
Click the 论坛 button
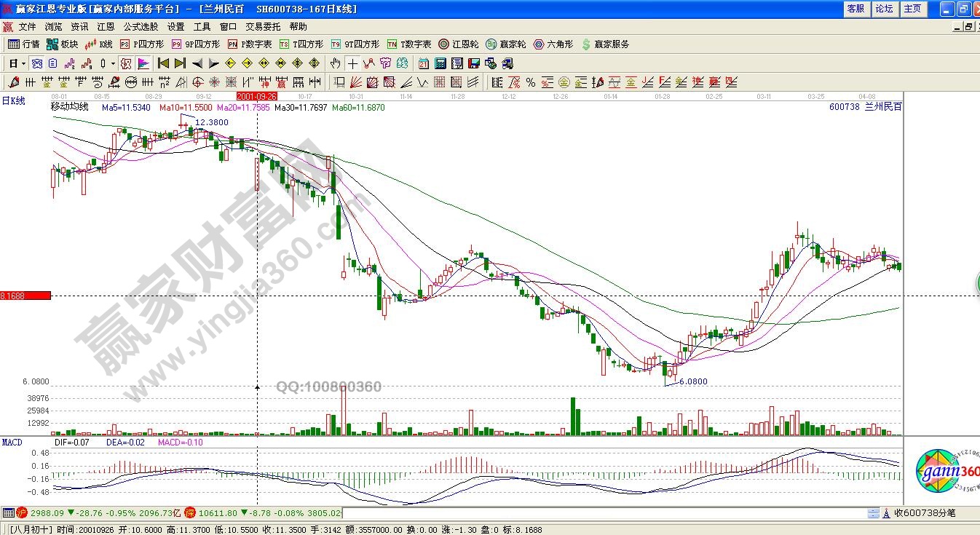pyautogui.click(x=884, y=9)
